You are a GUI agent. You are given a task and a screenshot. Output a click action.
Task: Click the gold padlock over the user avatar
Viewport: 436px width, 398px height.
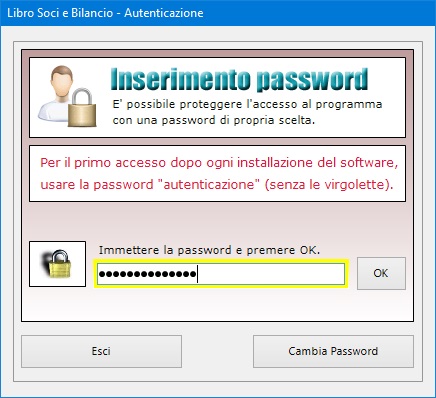(82, 107)
